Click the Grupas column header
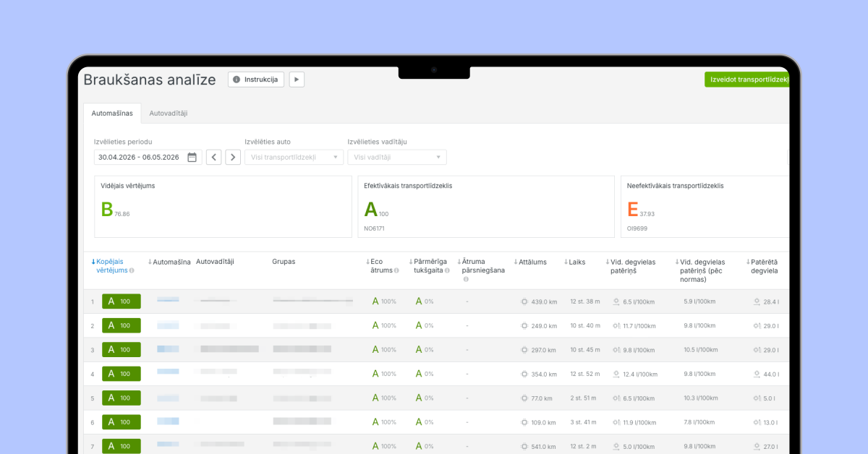Screen dimensions: 868x454 coord(284,262)
